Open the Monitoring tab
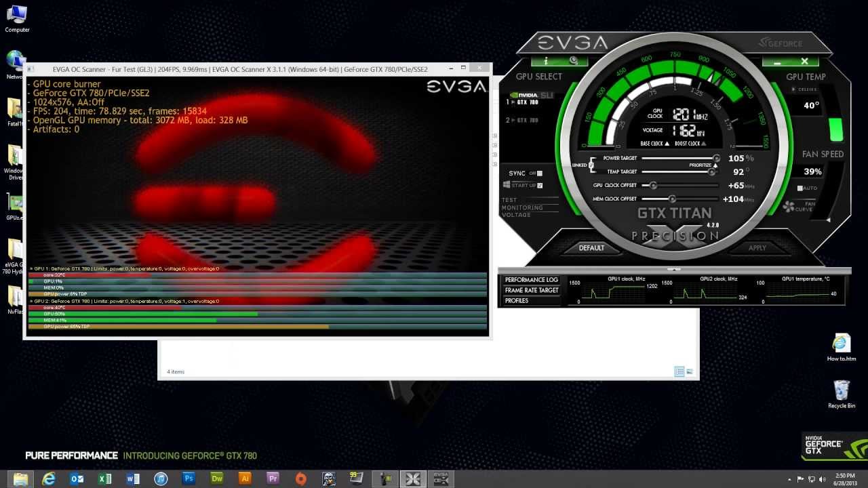The height and width of the screenshot is (488, 868). coord(522,207)
